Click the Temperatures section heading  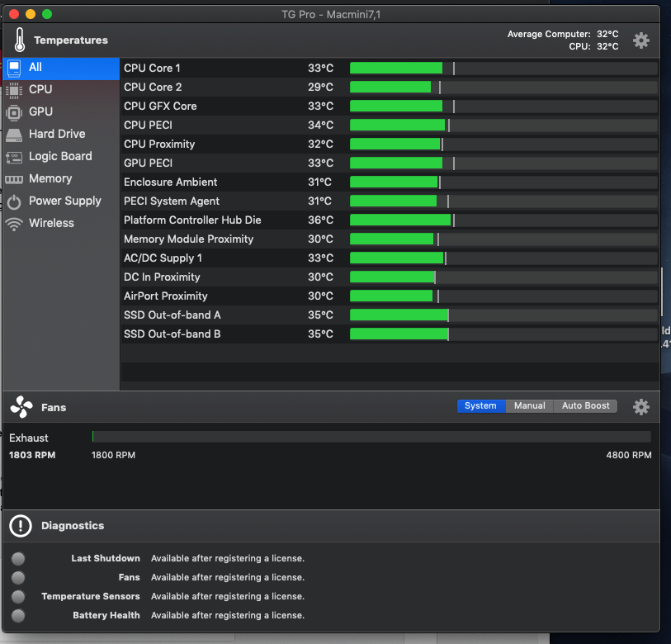pyautogui.click(x=71, y=40)
